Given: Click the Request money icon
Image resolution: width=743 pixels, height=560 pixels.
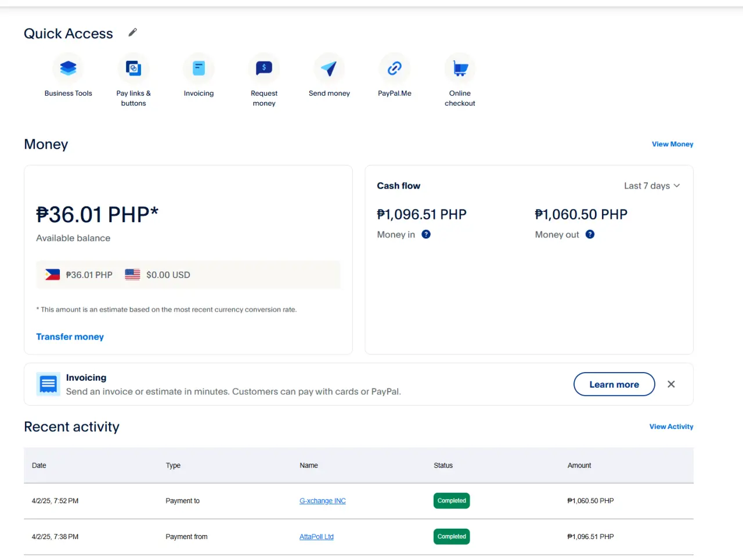Looking at the screenshot, I should [x=264, y=68].
